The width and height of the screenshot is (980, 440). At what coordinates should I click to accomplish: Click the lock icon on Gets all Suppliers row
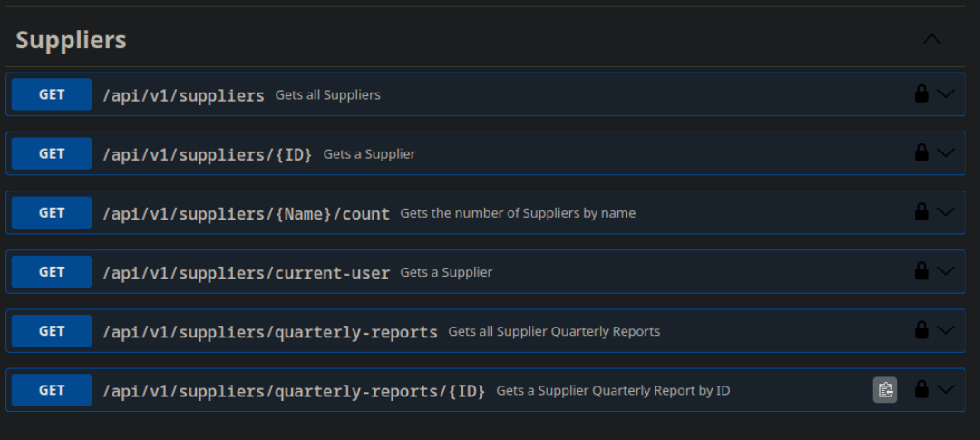(921, 93)
